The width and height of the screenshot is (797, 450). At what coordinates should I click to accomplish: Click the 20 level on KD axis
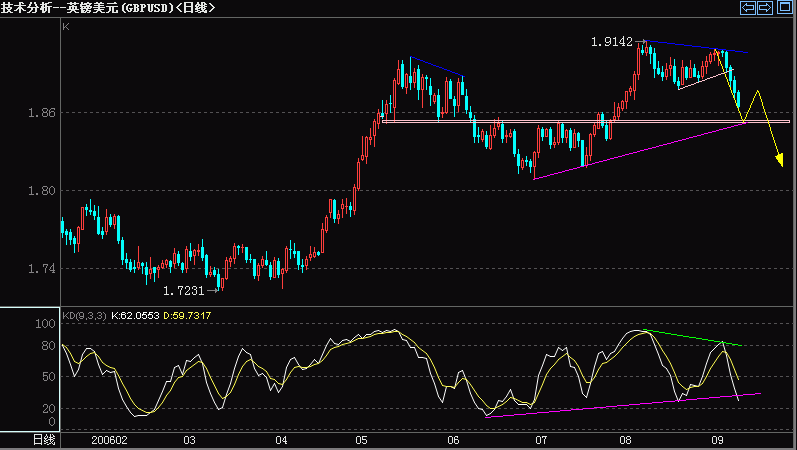coord(48,409)
